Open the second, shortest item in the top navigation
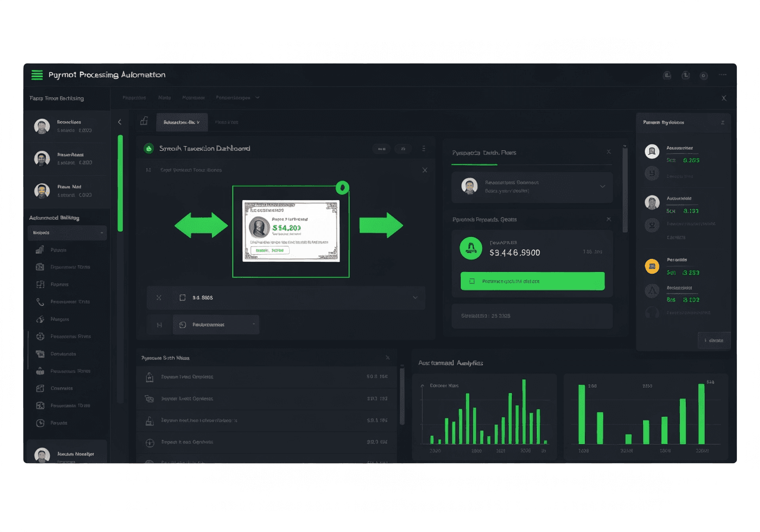760x532 pixels. pos(164,97)
